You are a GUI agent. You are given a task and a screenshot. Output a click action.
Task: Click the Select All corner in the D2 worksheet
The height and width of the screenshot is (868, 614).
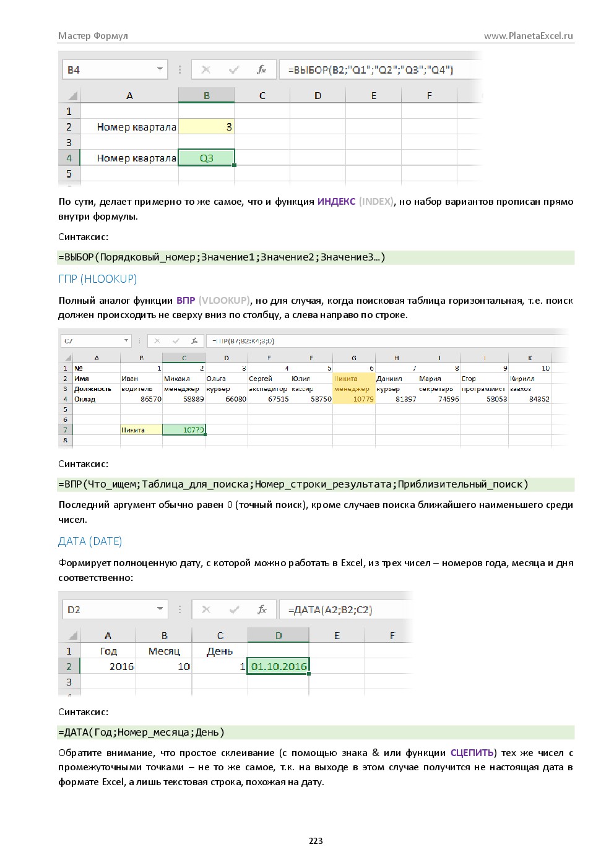tap(72, 635)
